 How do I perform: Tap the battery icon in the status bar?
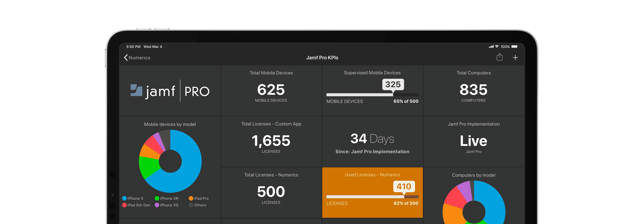tap(515, 47)
